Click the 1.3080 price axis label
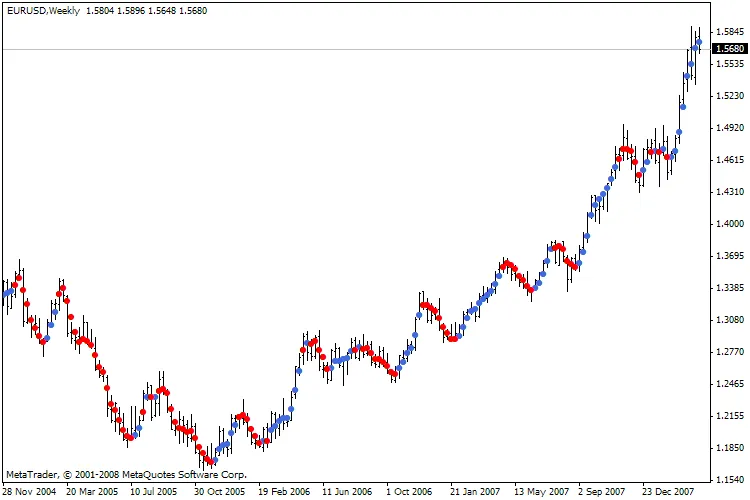 pos(732,320)
